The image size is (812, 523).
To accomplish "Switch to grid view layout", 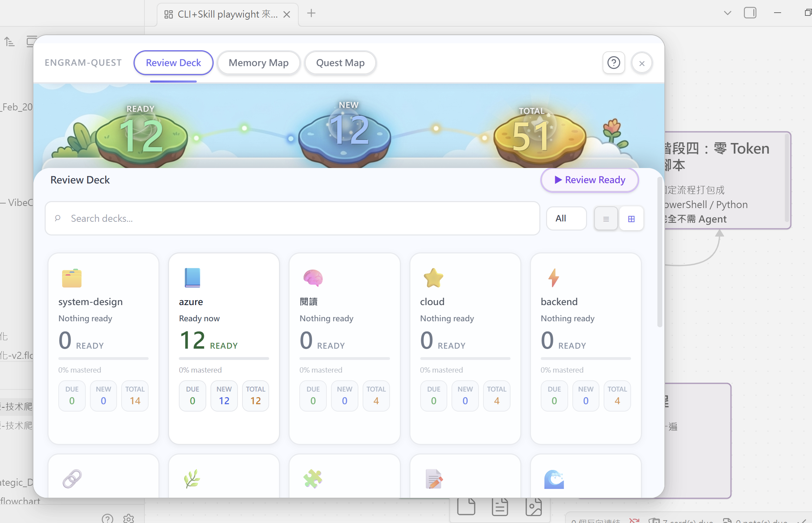I will click(x=631, y=219).
